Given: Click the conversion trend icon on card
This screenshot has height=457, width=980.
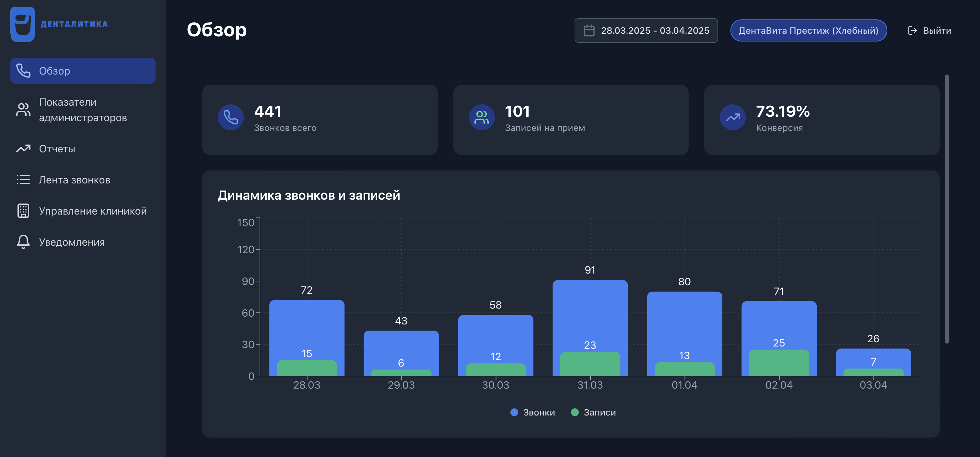Looking at the screenshot, I should pos(732,117).
